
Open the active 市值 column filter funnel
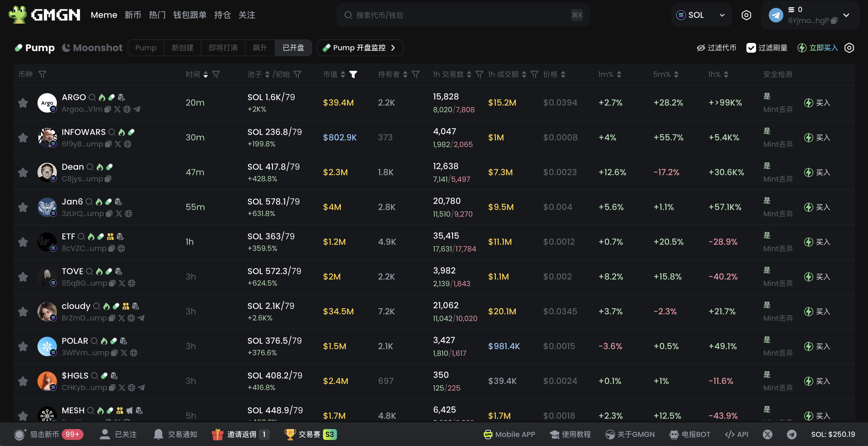pyautogui.click(x=353, y=74)
